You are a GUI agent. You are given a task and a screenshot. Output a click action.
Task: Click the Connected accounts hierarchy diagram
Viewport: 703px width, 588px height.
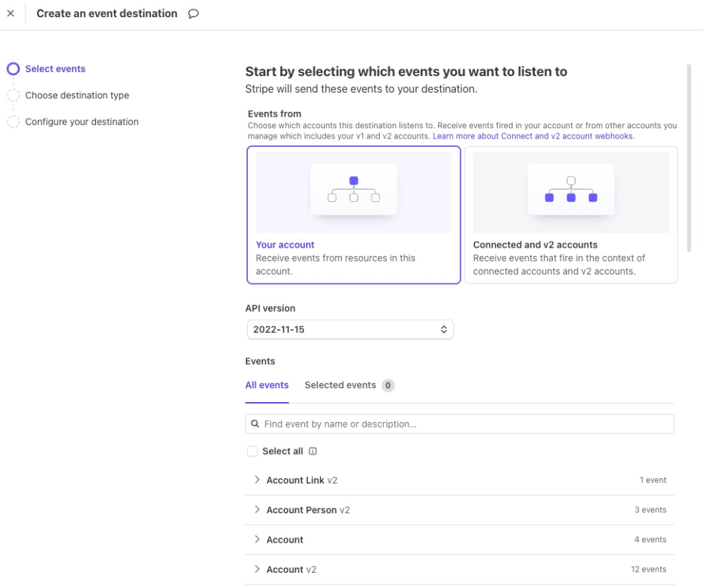coord(571,190)
